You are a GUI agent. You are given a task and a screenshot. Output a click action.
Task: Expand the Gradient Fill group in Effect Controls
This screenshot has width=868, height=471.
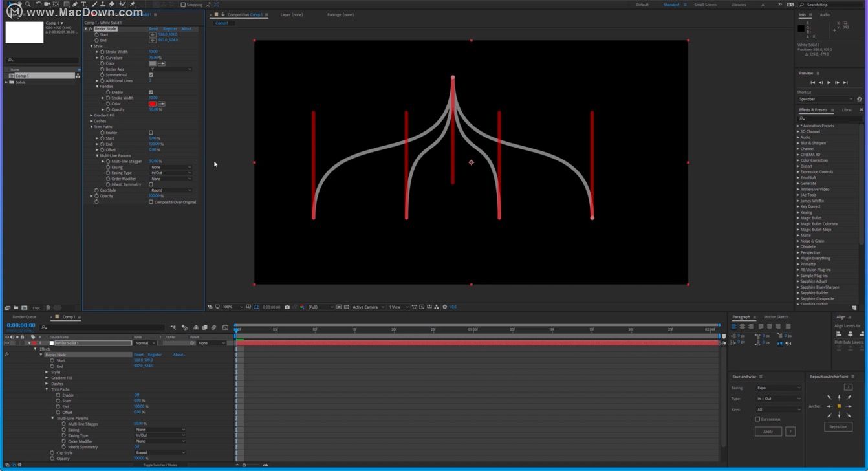pos(91,115)
